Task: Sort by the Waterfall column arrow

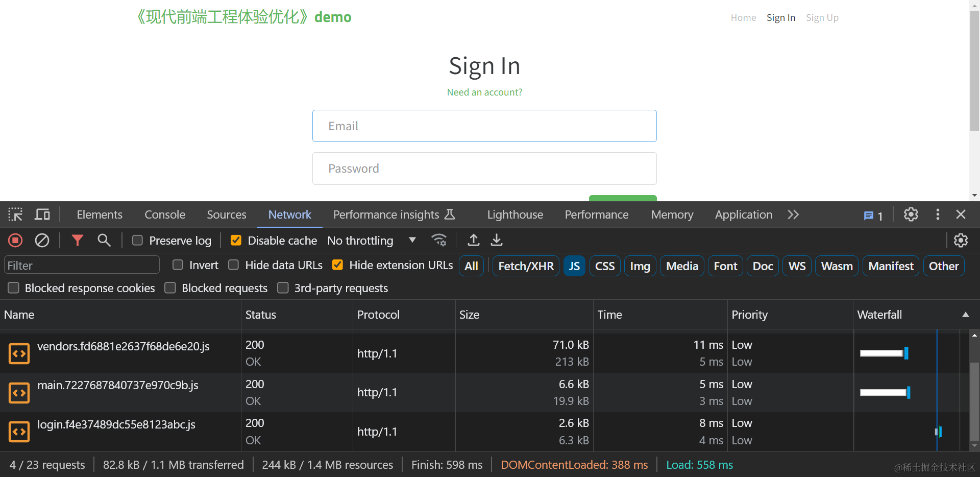Action: coord(965,315)
